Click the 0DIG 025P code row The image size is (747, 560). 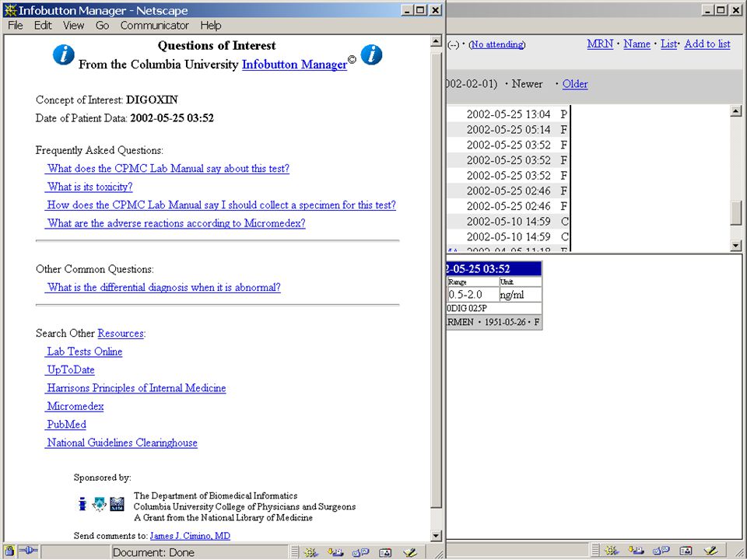[493, 309]
